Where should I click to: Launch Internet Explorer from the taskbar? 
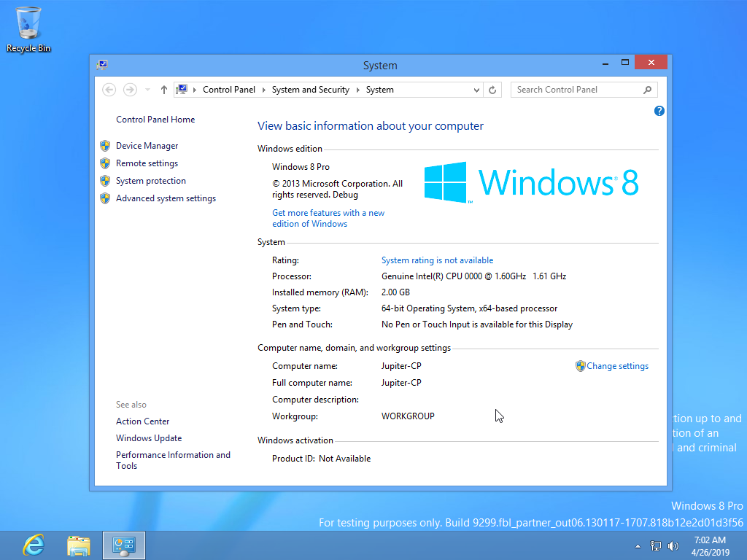point(34,545)
